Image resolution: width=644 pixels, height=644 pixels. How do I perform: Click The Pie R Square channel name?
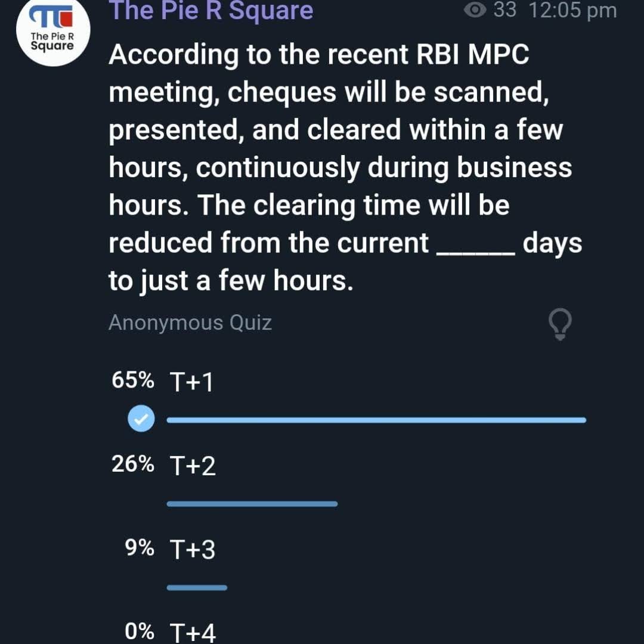pyautogui.click(x=212, y=11)
